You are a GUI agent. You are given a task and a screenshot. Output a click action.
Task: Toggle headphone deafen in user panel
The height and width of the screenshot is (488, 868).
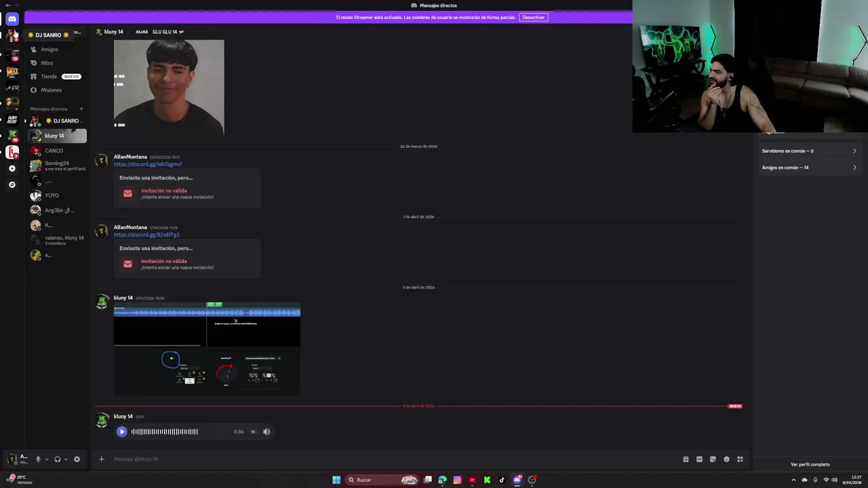pos(58,459)
